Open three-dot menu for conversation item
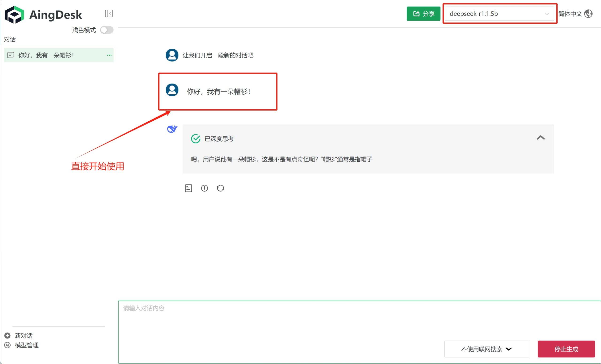This screenshot has width=601, height=364. click(109, 55)
